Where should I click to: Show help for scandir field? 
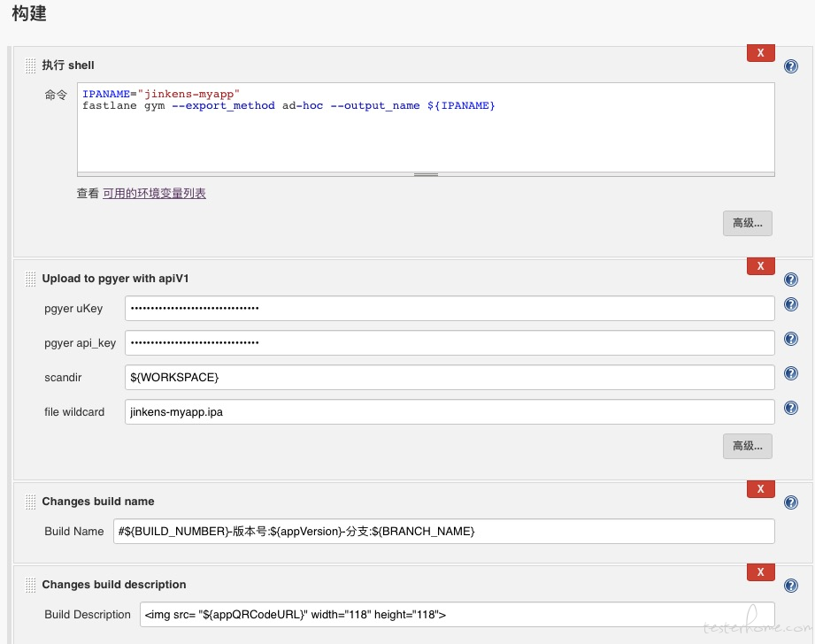click(790, 373)
